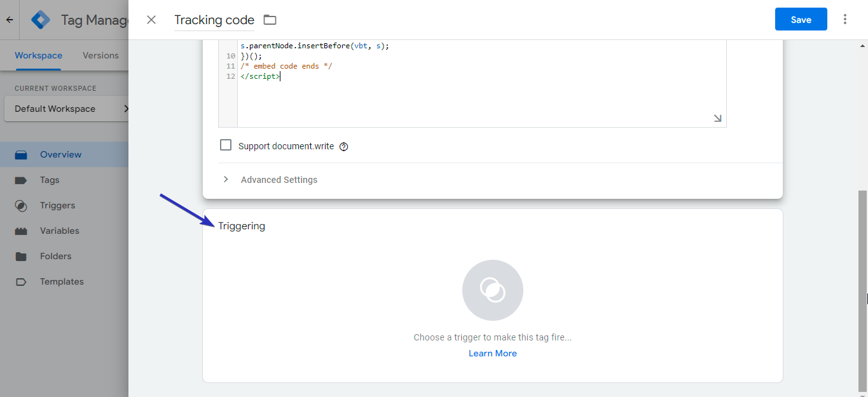Viewport: 868px width, 397px height.
Task: Open help for Support document.write
Action: click(344, 147)
